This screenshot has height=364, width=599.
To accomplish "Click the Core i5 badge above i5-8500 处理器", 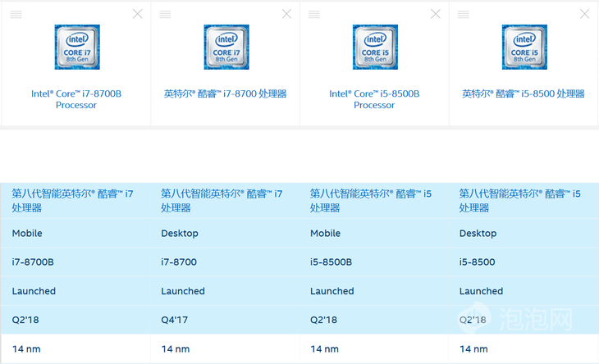I will pos(524,47).
